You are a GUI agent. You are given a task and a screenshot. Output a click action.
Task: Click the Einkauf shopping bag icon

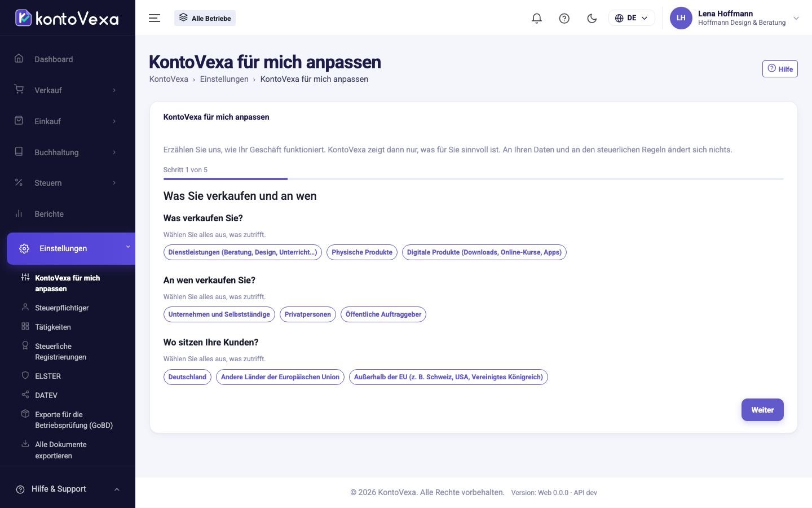(x=19, y=121)
